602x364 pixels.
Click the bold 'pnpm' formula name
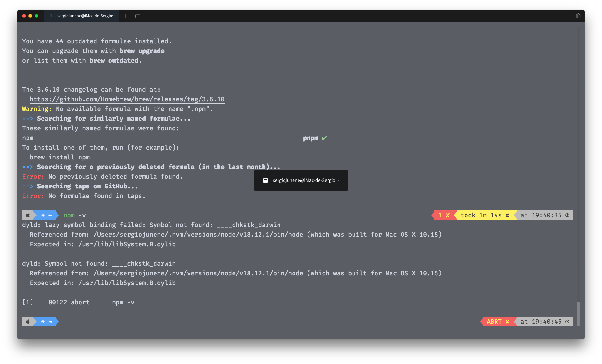coord(311,138)
